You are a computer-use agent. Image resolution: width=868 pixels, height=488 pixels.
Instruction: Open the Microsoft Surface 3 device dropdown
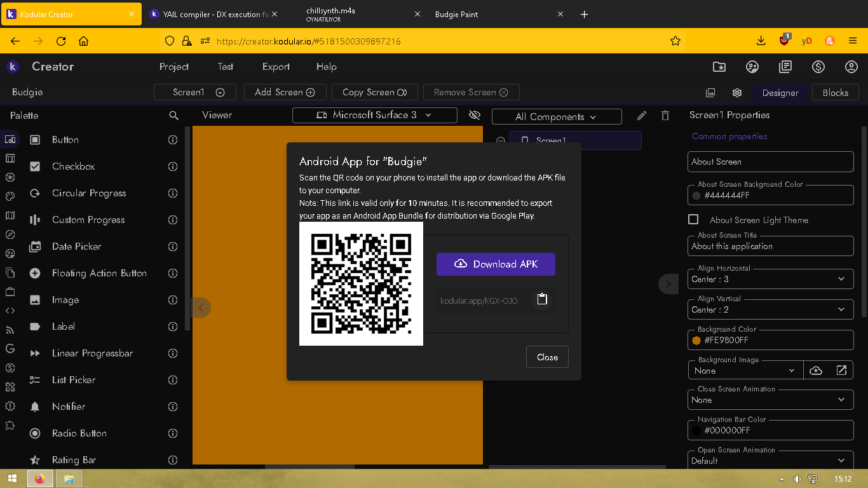tap(374, 115)
